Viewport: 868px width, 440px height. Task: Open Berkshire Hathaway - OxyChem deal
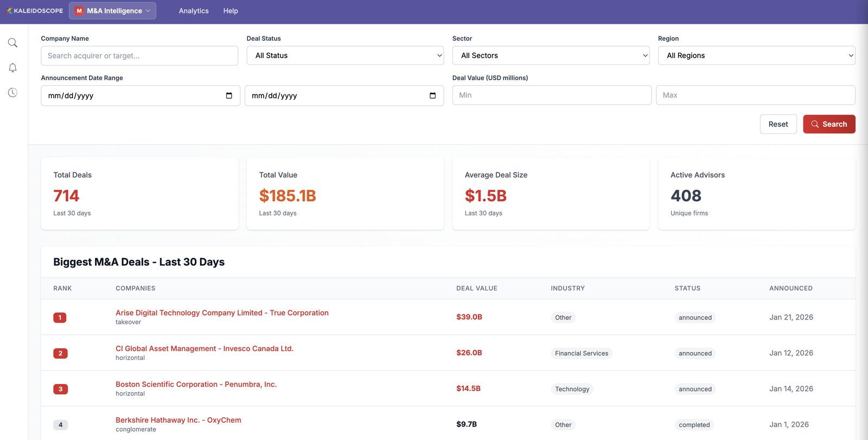(x=178, y=420)
